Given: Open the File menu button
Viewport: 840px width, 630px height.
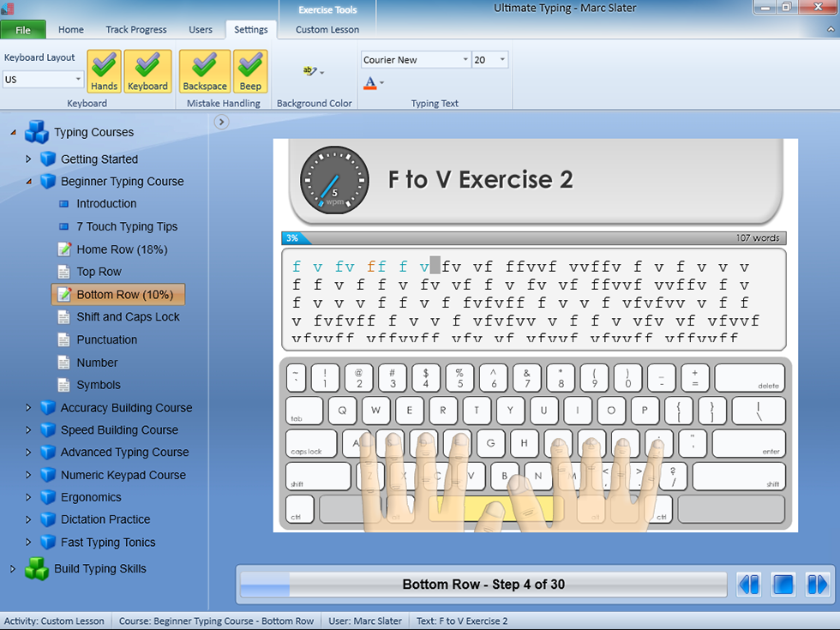Looking at the screenshot, I should (23, 30).
